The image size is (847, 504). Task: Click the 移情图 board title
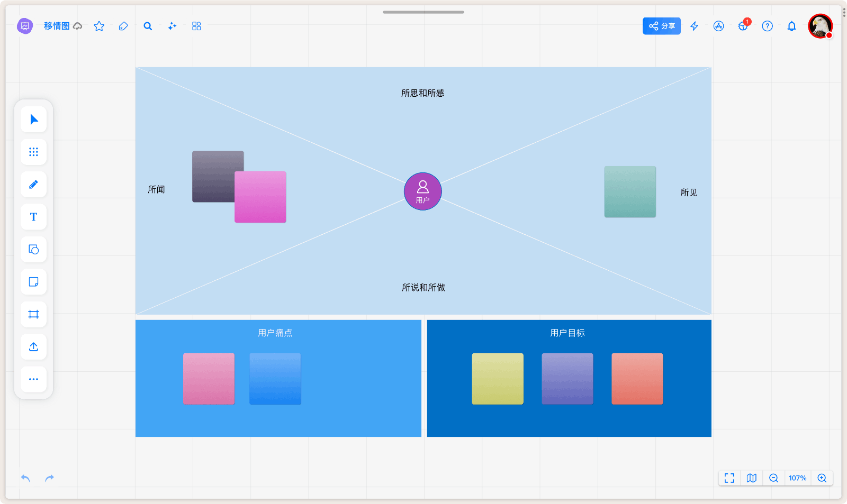click(x=57, y=26)
